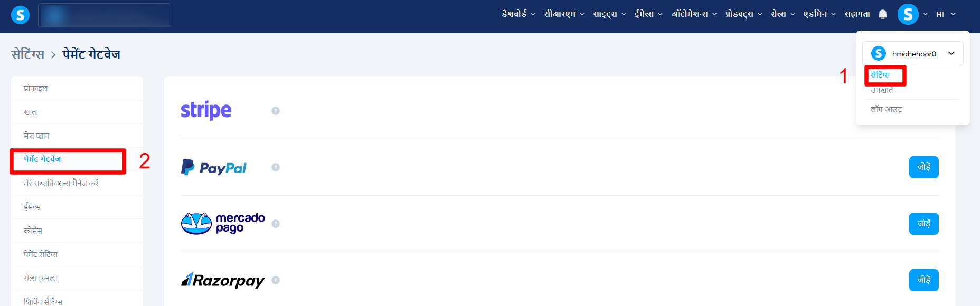Click the Razorpay logo
This screenshot has width=980, height=306.
tap(223, 280)
